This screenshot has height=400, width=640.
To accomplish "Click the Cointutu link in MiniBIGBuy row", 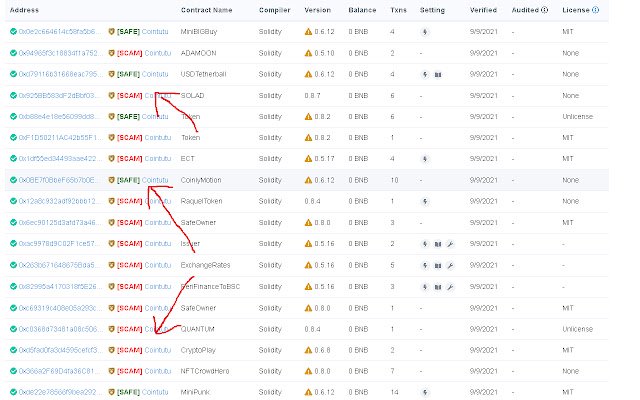I will pyautogui.click(x=155, y=31).
